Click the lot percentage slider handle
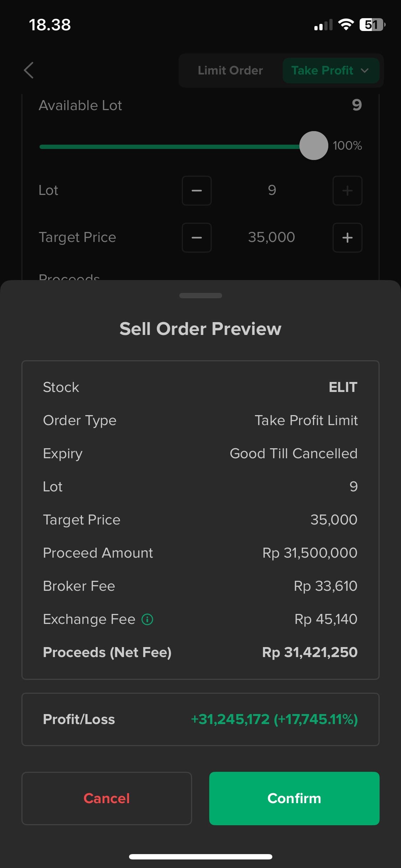This screenshot has height=868, width=401. tap(314, 145)
